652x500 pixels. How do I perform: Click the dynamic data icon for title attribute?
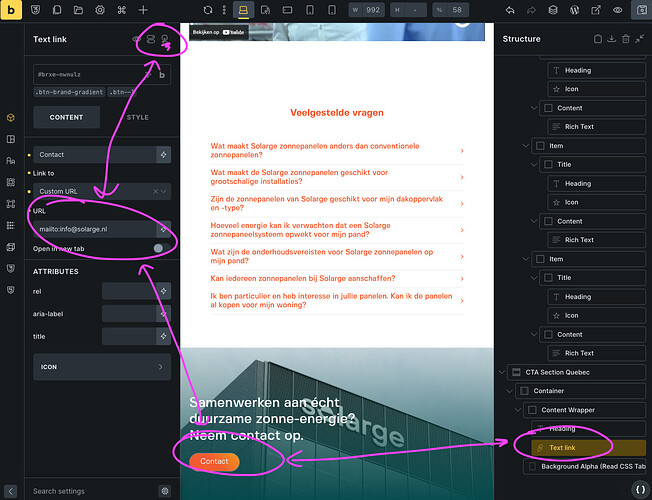point(163,336)
